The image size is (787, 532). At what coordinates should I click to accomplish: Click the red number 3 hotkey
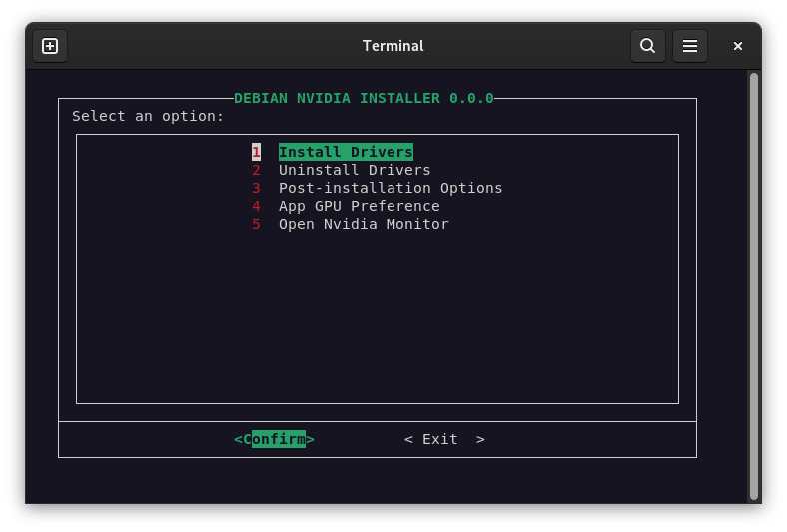coord(256,188)
